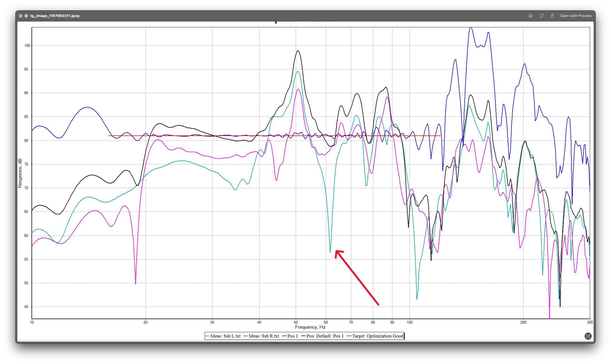
Task: Select Pos: Default: Pos 1 legend entry
Action: click(325, 336)
